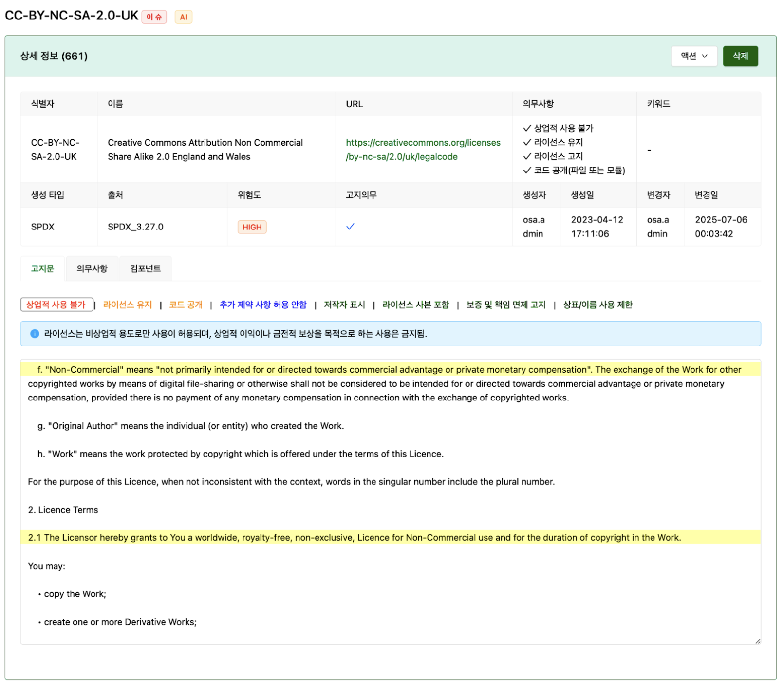This screenshot has height=686, width=784.
Task: Click the blue 고지의무 checkmark
Action: pos(350,227)
